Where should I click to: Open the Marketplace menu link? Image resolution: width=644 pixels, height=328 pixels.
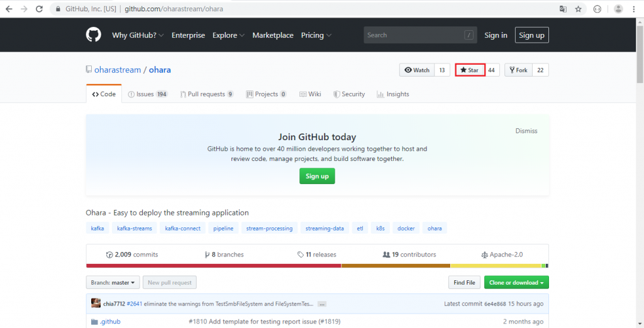coord(273,35)
